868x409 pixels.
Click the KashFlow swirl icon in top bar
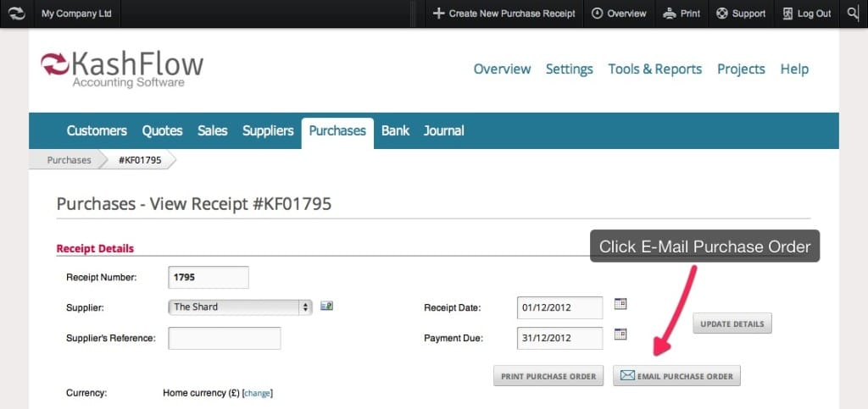coord(16,14)
